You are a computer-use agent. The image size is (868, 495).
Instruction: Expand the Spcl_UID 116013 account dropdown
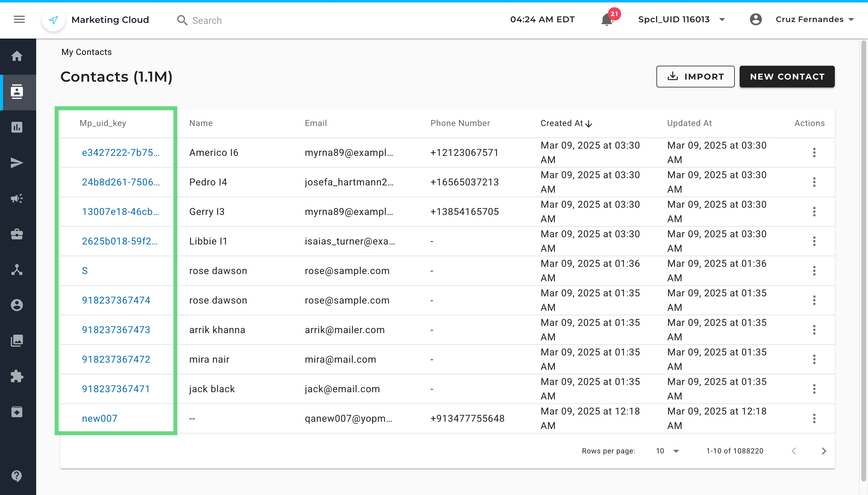(x=681, y=20)
